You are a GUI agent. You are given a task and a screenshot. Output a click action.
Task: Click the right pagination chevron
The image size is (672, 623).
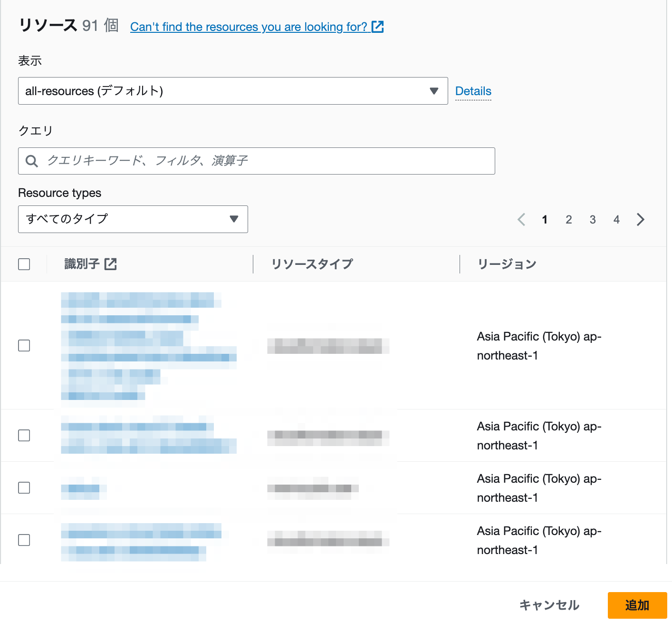point(640,219)
